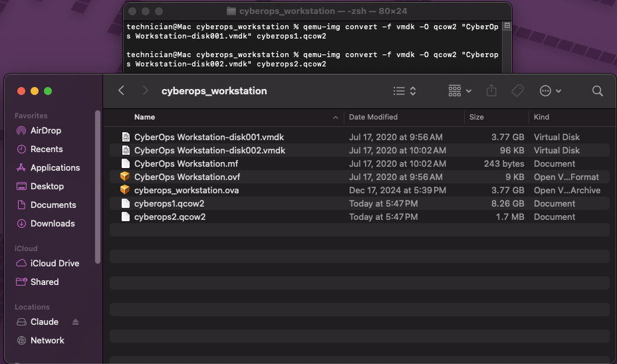Sort files by the Size column
This screenshot has width=617, height=364.
pyautogui.click(x=476, y=117)
